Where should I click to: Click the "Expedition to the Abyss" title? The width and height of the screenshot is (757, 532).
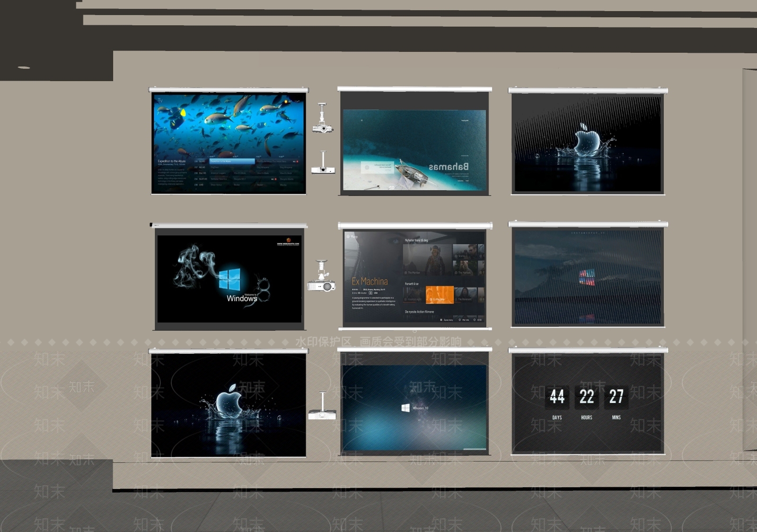pos(172,161)
